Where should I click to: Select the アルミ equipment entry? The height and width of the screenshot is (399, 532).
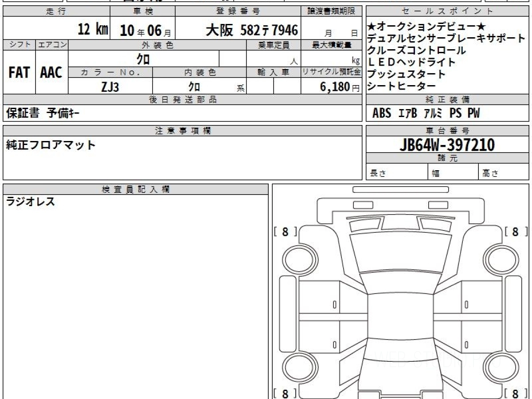click(x=433, y=113)
